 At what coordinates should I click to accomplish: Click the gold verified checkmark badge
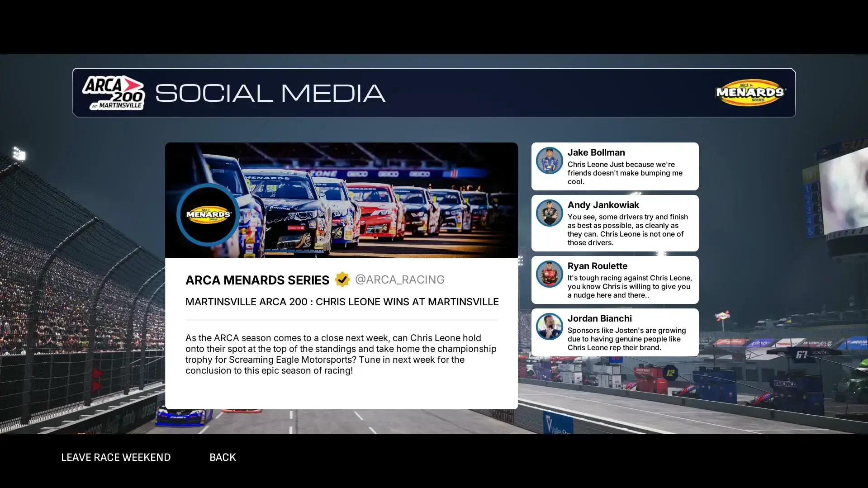coord(342,280)
